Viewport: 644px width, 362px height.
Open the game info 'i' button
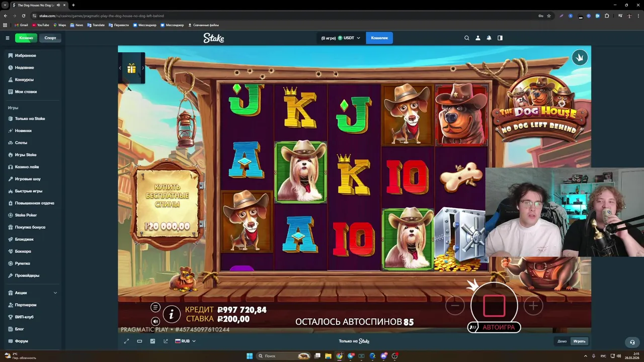172,314
